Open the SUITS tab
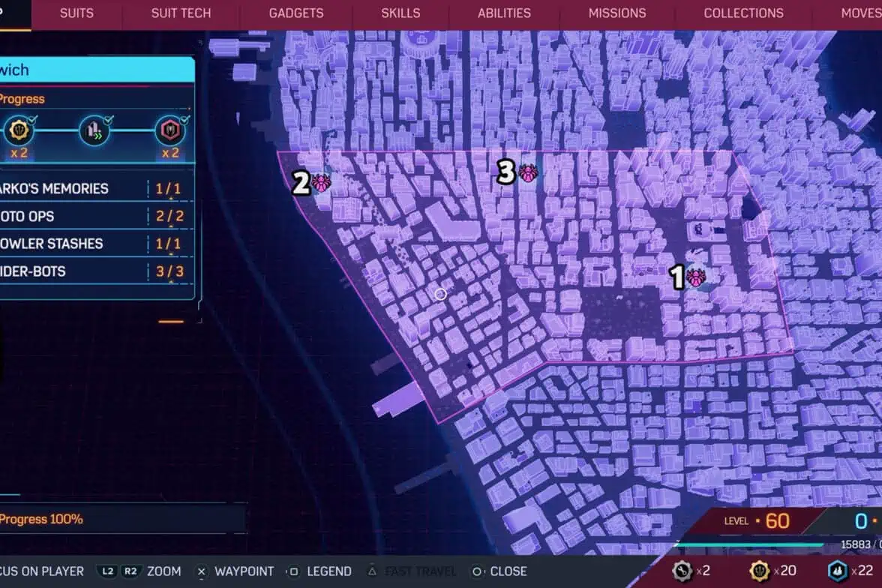 76,13
